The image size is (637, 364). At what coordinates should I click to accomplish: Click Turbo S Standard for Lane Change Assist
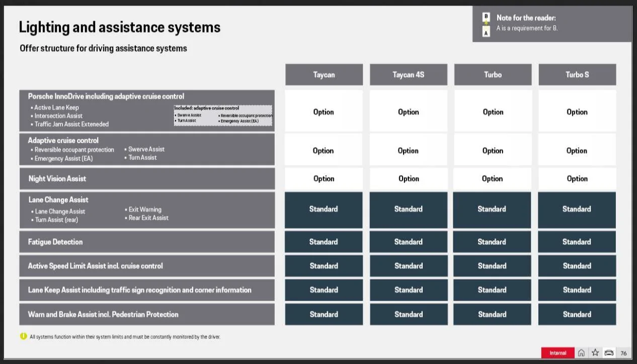pyautogui.click(x=577, y=209)
